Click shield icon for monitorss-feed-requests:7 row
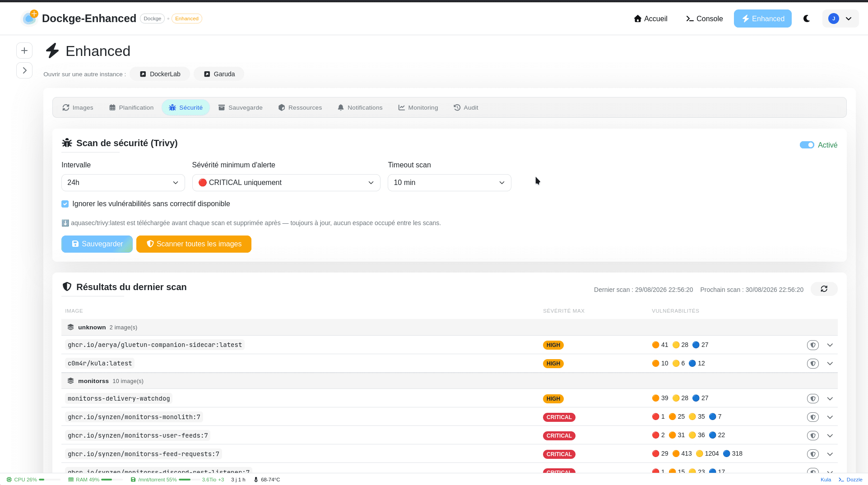 (812, 454)
